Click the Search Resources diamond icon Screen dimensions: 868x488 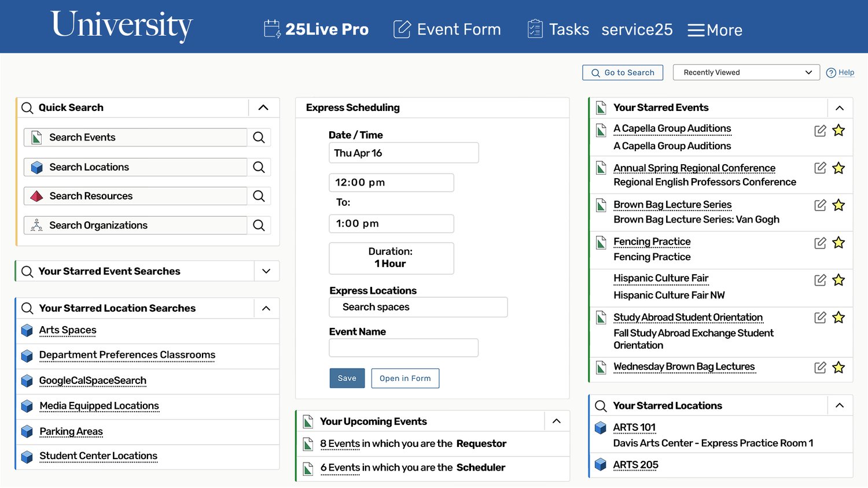click(36, 195)
